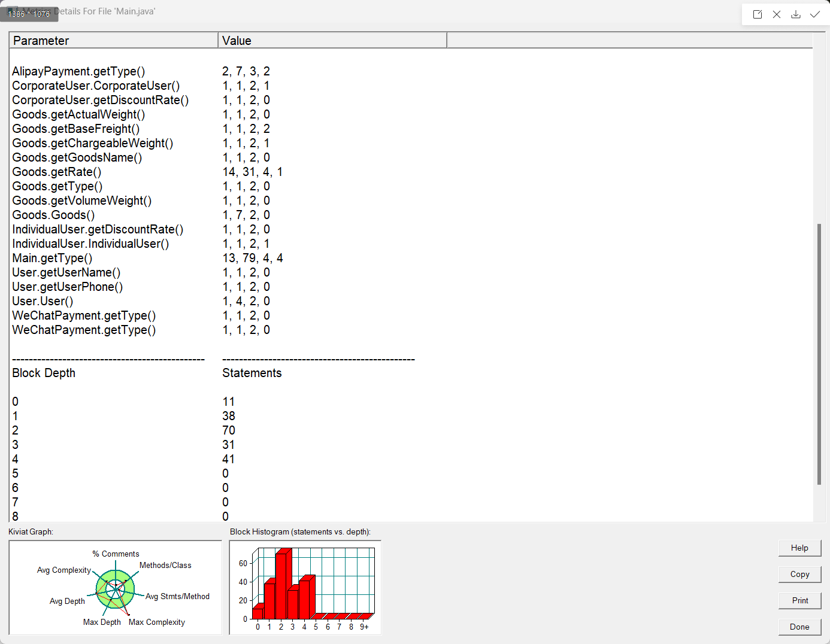Click the statements count 41
830x644 pixels.
point(229,459)
